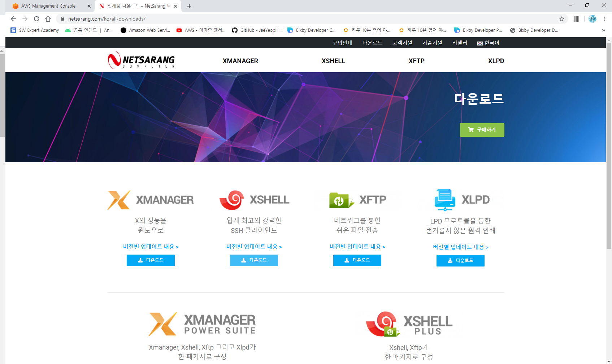
Task: Open Xftp 버전별 업데이트 내용 link
Action: 357,247
